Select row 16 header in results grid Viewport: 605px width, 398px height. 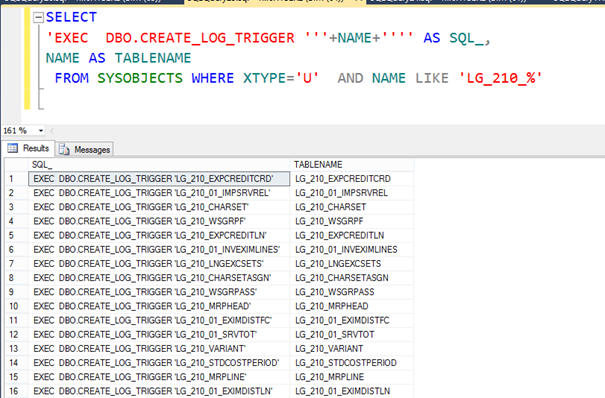point(17,391)
